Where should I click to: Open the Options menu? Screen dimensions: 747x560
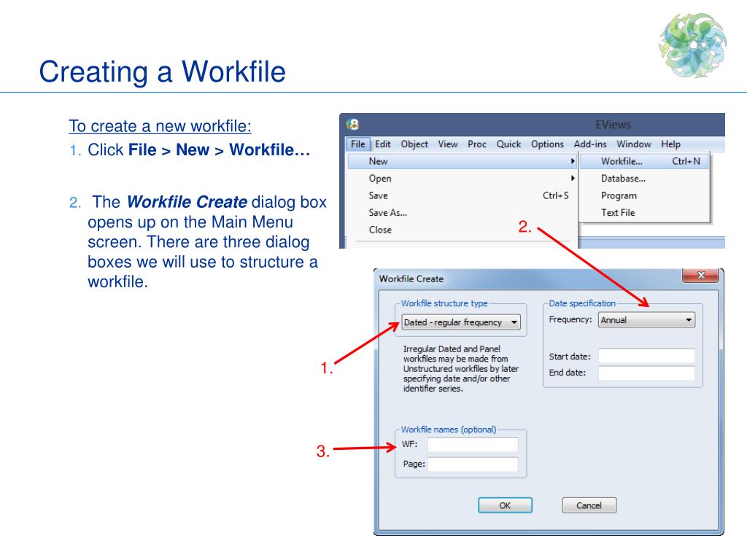pyautogui.click(x=547, y=144)
